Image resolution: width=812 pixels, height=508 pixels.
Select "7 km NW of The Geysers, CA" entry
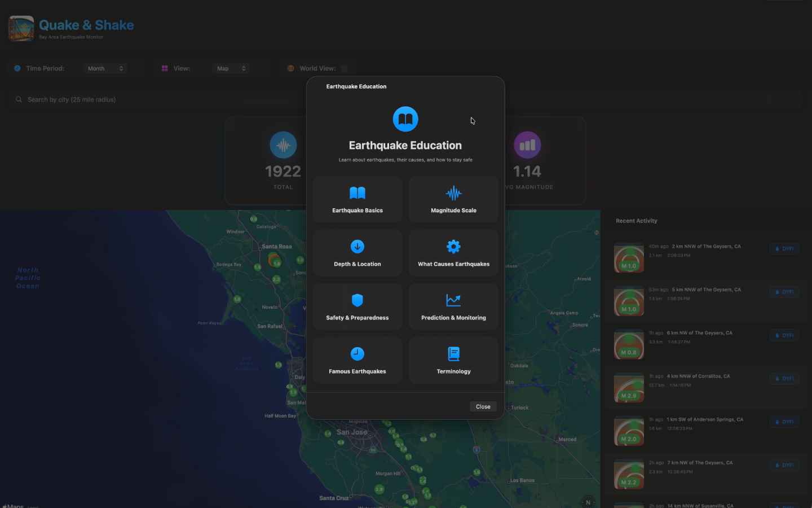point(700,463)
